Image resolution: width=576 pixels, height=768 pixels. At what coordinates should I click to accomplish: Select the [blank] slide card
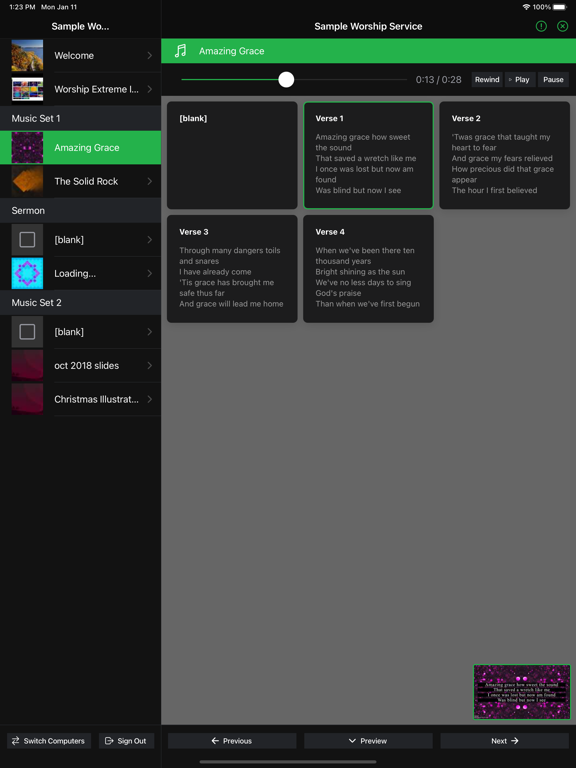(232, 155)
